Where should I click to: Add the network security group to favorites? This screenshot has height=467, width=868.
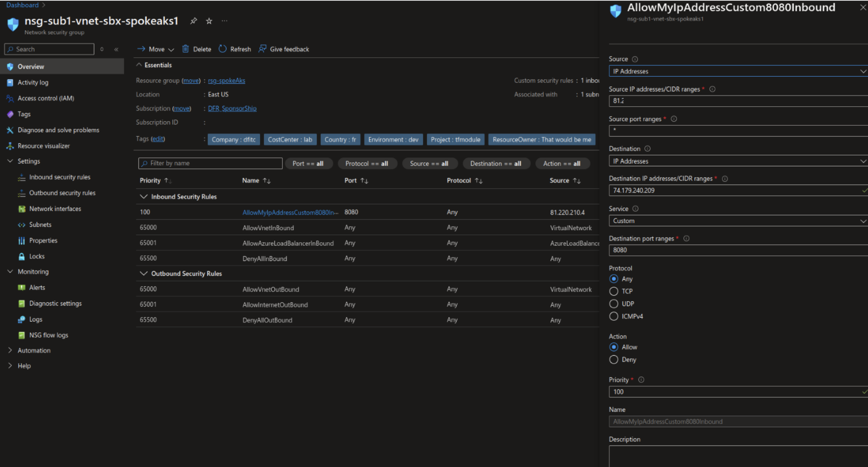[209, 21]
